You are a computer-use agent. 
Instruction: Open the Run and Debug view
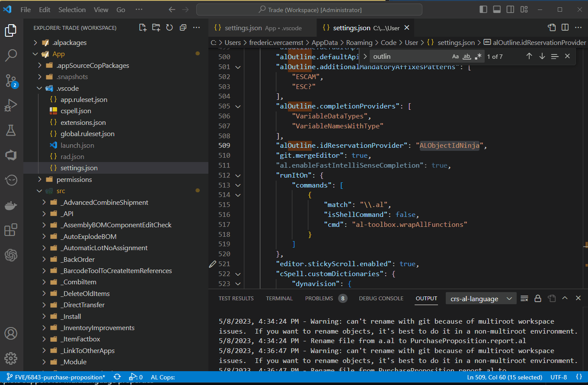11,105
